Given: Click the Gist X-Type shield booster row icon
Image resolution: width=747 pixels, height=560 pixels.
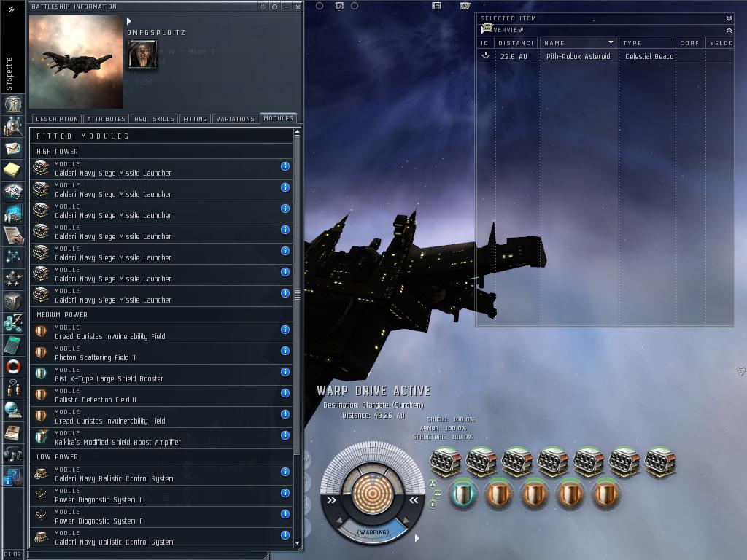Looking at the screenshot, I should [x=42, y=374].
